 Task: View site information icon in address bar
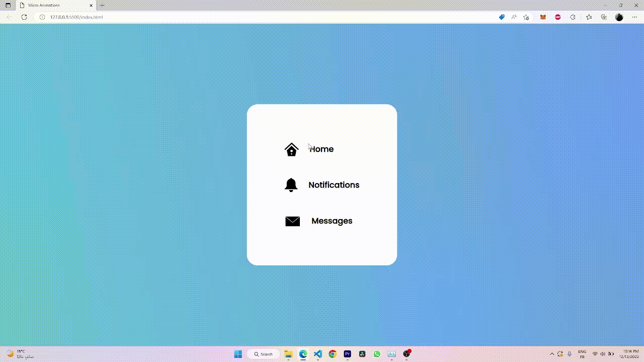pyautogui.click(x=42, y=17)
